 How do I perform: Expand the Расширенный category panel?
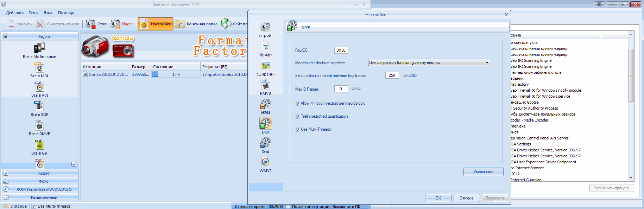point(40,197)
